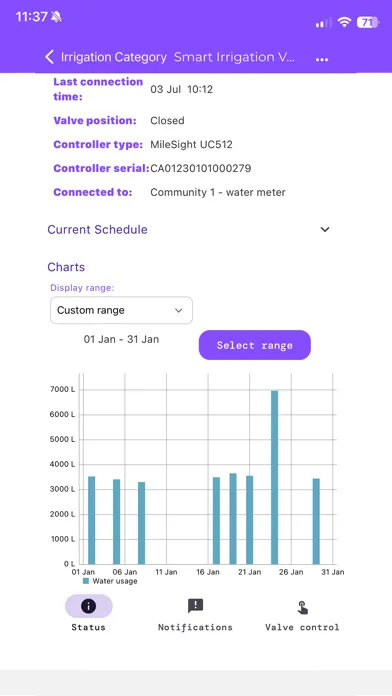Tap the Smart Irrigation V... title

coord(234,57)
